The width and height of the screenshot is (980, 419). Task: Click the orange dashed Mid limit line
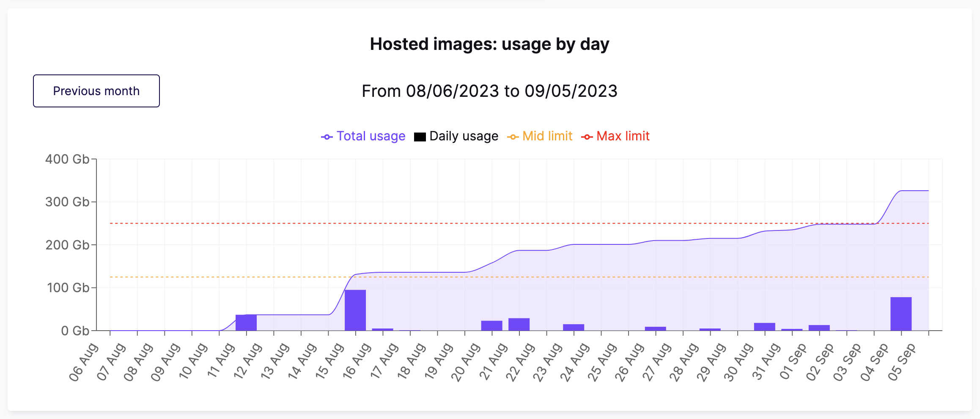click(519, 277)
